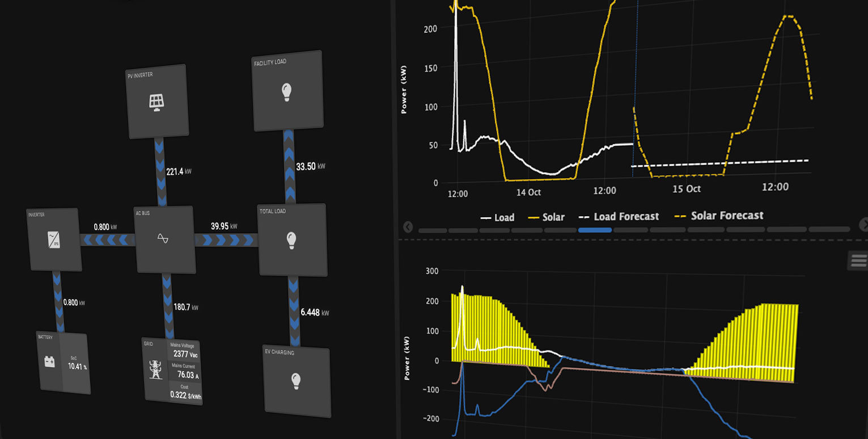
Task: Select the Facility Load light bulb icon
Action: coord(287,92)
